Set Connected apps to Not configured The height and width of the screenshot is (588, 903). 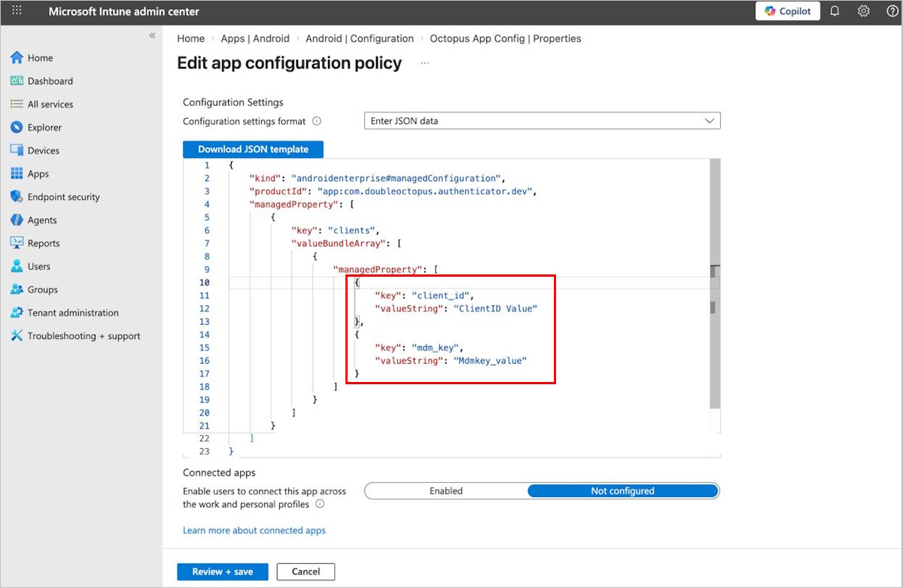(x=623, y=491)
